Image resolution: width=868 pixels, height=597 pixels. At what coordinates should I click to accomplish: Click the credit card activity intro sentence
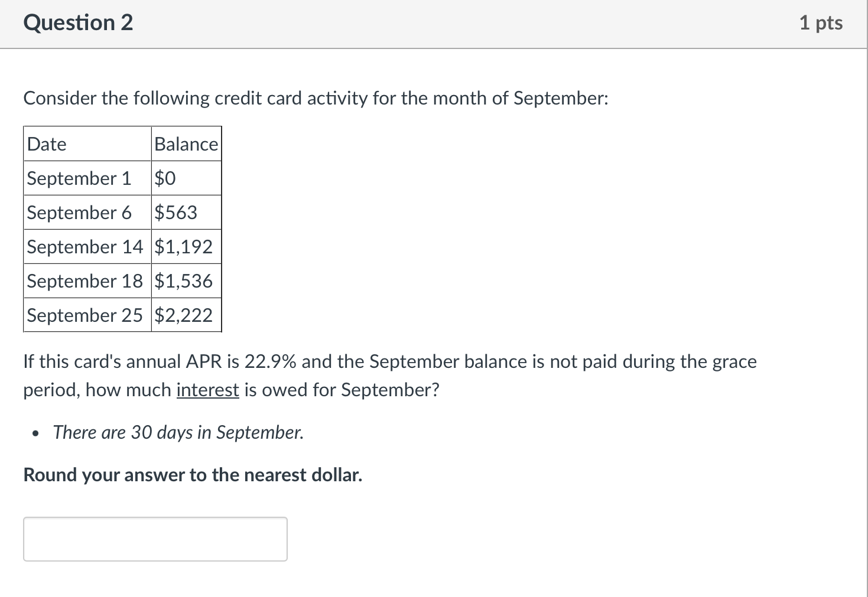[315, 98]
